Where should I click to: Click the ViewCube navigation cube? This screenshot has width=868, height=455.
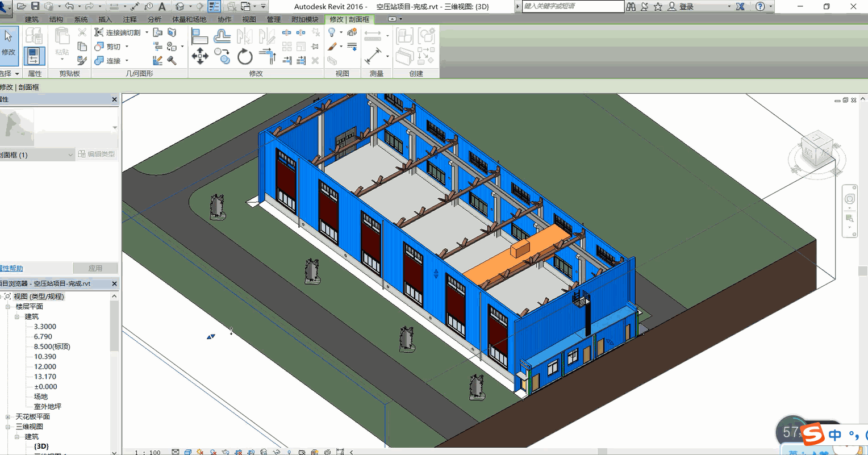pyautogui.click(x=816, y=148)
